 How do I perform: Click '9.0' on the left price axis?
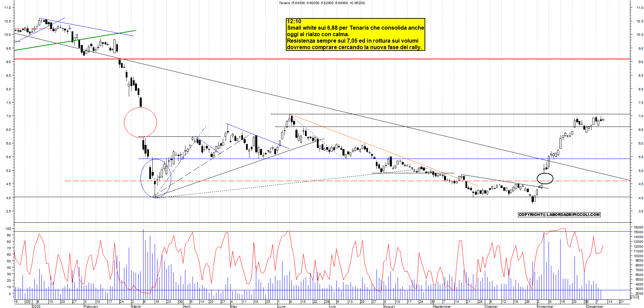[8, 62]
